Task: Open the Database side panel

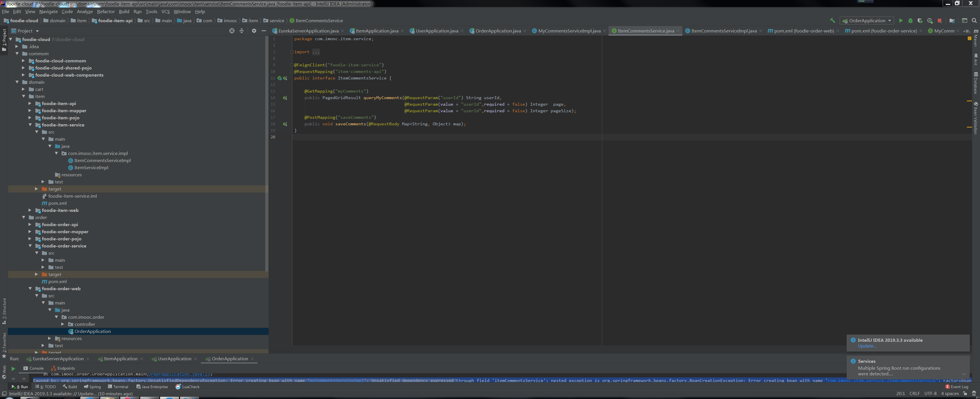Action: click(976, 83)
